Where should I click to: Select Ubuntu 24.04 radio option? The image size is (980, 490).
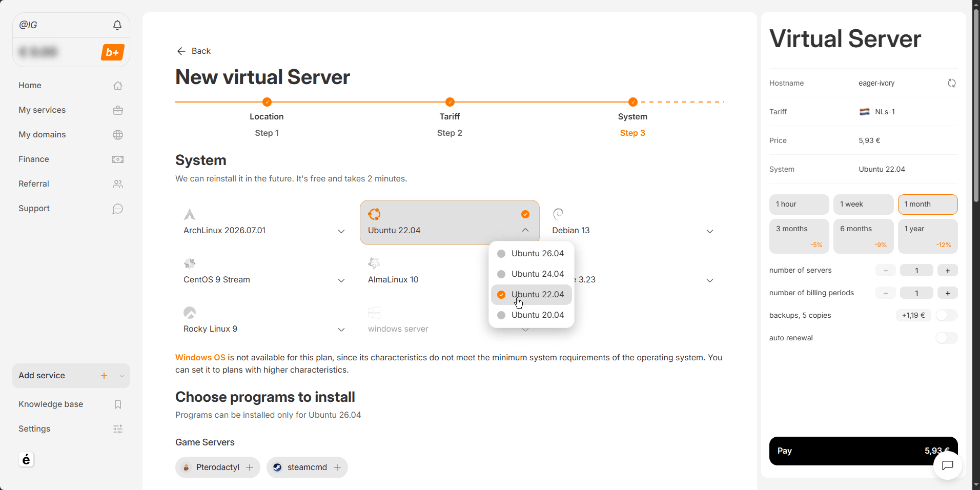click(x=532, y=274)
